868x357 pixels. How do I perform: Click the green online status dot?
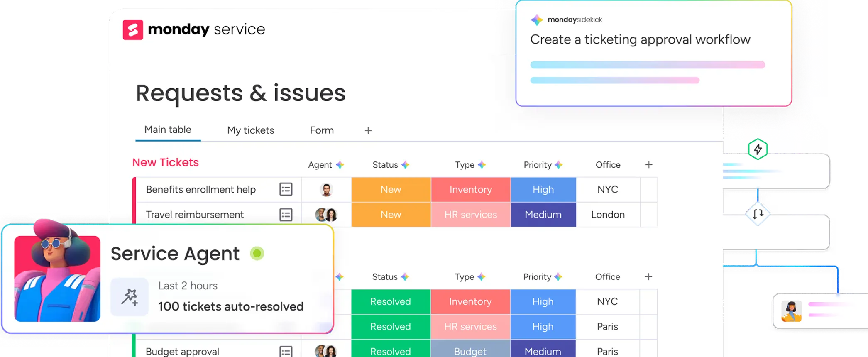click(257, 253)
